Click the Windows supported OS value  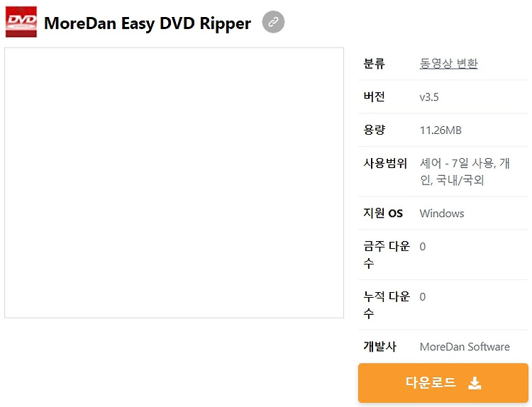[x=442, y=213]
